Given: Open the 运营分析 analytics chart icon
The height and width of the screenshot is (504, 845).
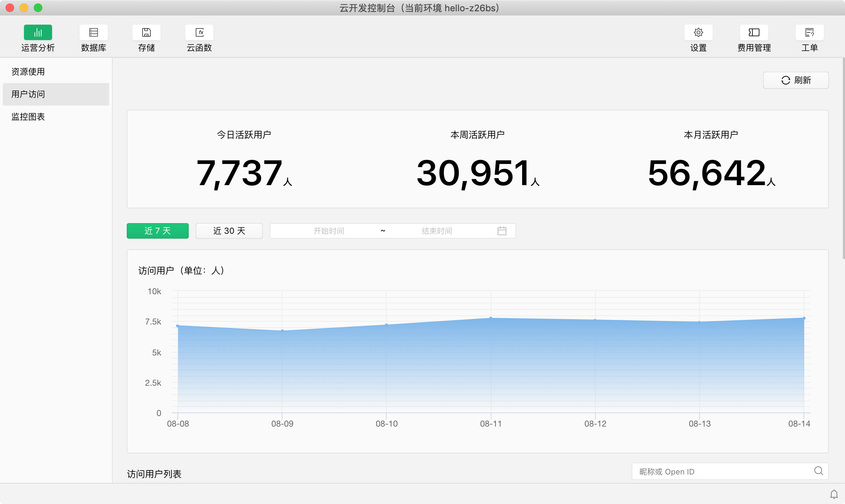Looking at the screenshot, I should [x=38, y=32].
